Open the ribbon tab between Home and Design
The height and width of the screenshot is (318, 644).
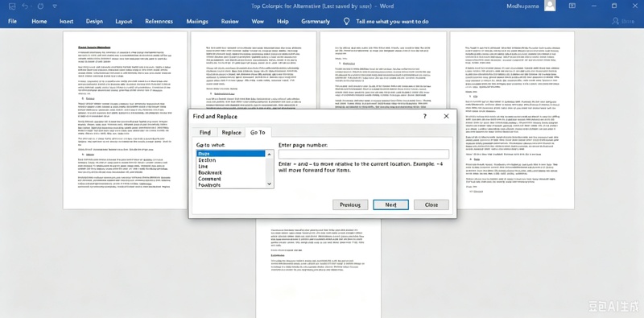67,22
